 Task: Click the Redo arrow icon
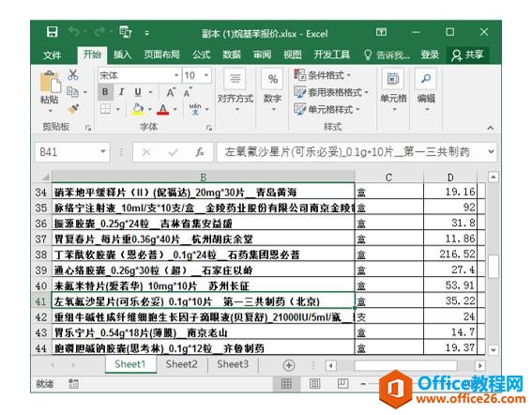click(x=99, y=32)
